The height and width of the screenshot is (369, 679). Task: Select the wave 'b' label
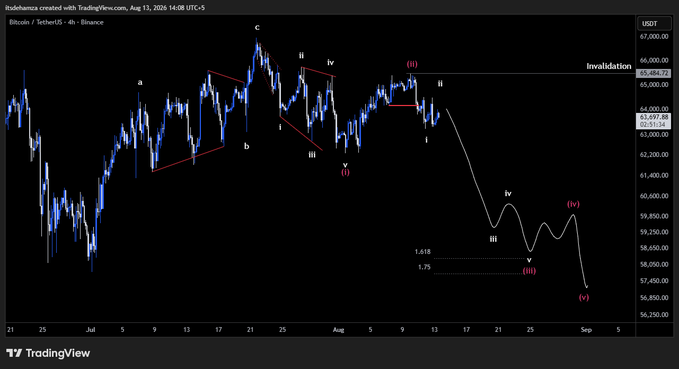[246, 146]
